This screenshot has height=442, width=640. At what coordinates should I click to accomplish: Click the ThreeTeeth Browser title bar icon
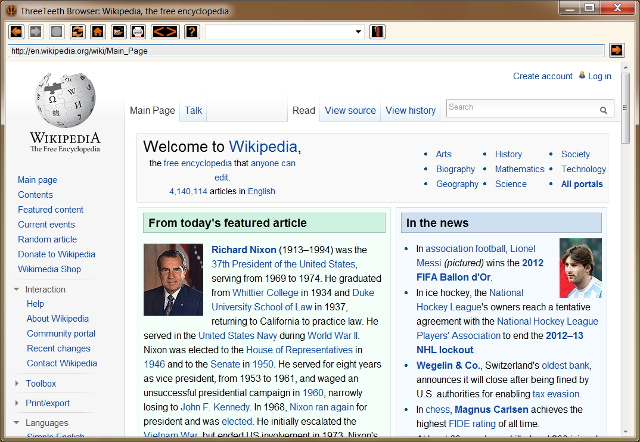tap(11, 10)
